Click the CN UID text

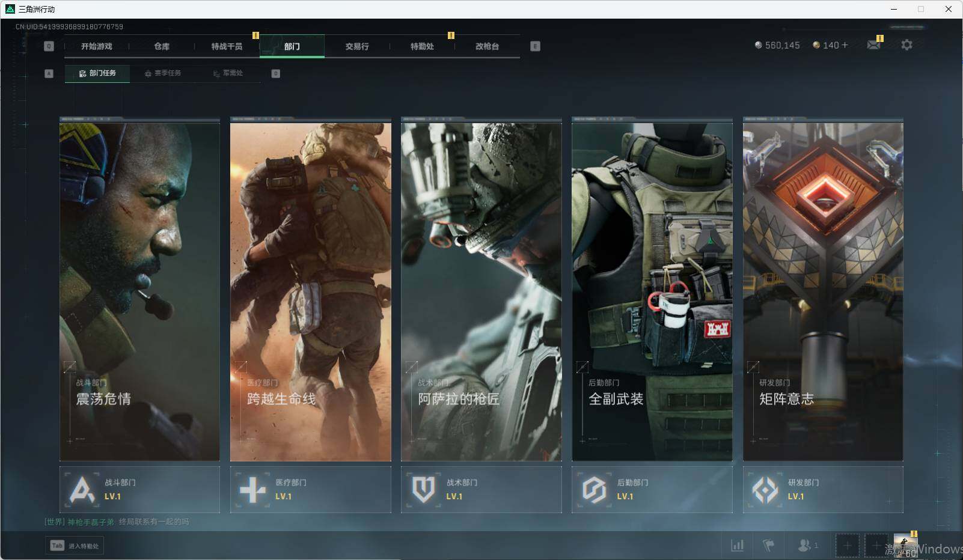click(x=69, y=26)
